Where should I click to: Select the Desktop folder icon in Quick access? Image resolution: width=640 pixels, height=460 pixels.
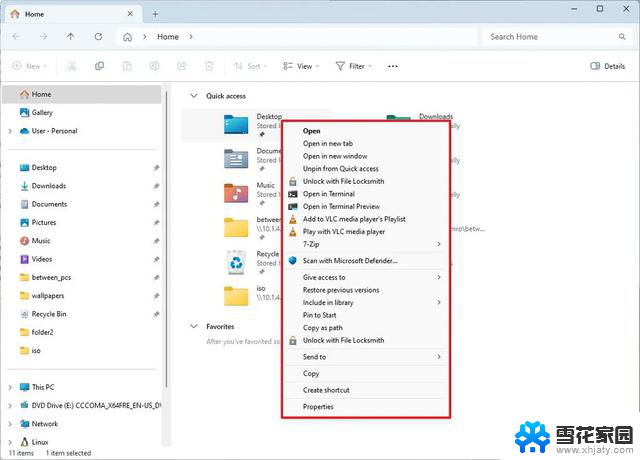coord(236,124)
